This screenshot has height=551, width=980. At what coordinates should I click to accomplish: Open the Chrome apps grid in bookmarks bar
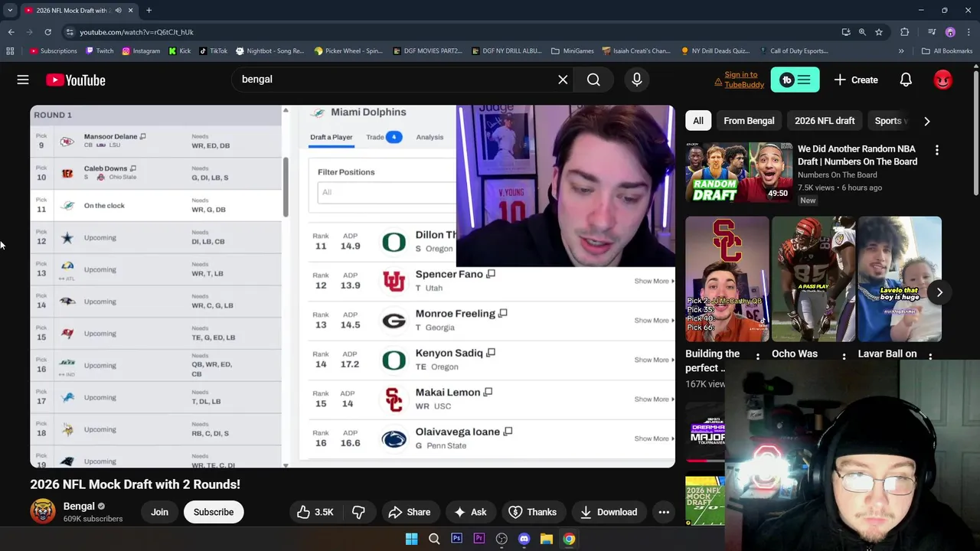[10, 51]
